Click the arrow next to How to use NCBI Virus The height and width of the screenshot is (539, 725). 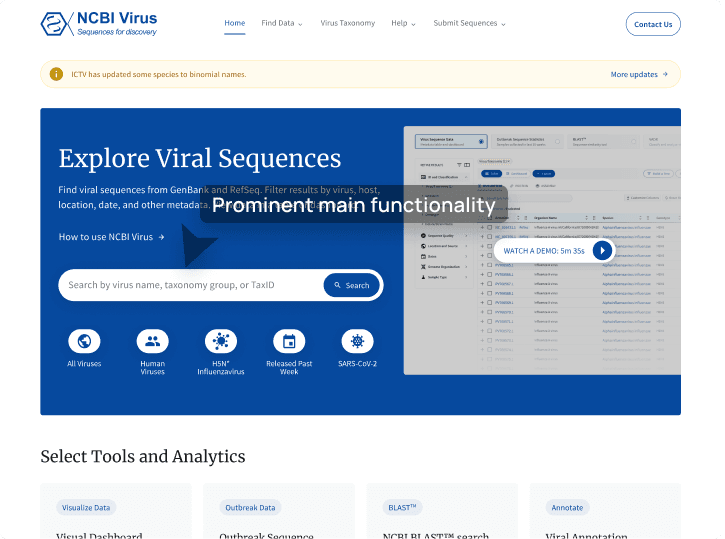point(161,237)
